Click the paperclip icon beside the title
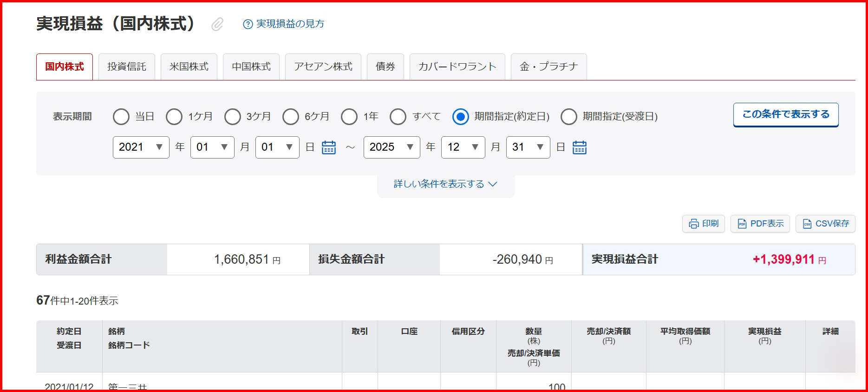This screenshot has height=392, width=868. pos(217,24)
